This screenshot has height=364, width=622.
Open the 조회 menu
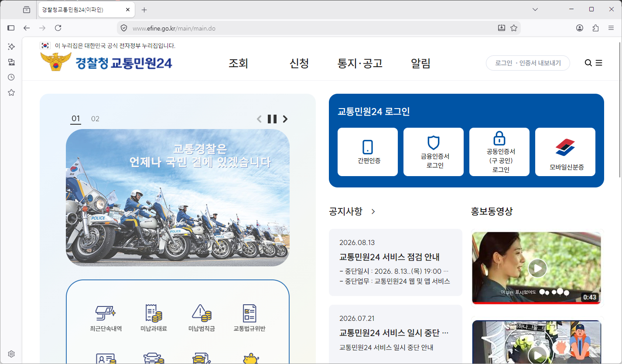pos(238,63)
